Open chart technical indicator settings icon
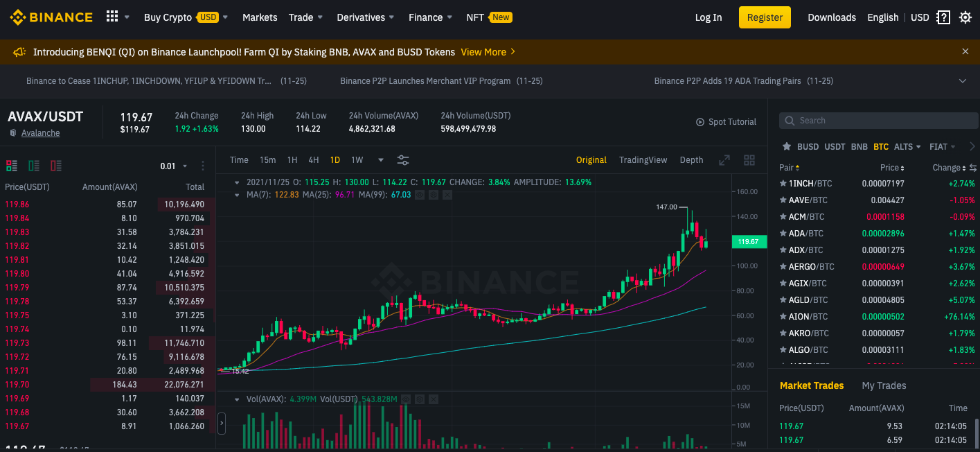 click(403, 160)
